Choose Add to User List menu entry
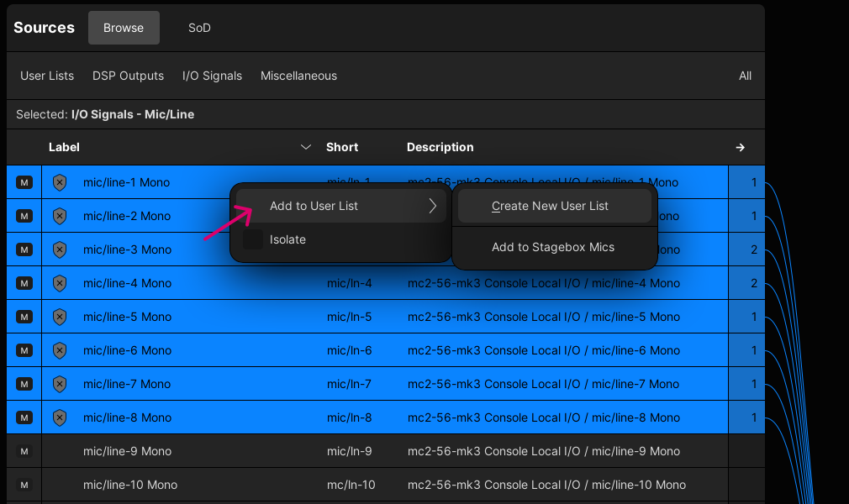Viewport: 849px width, 504px height. pos(340,206)
